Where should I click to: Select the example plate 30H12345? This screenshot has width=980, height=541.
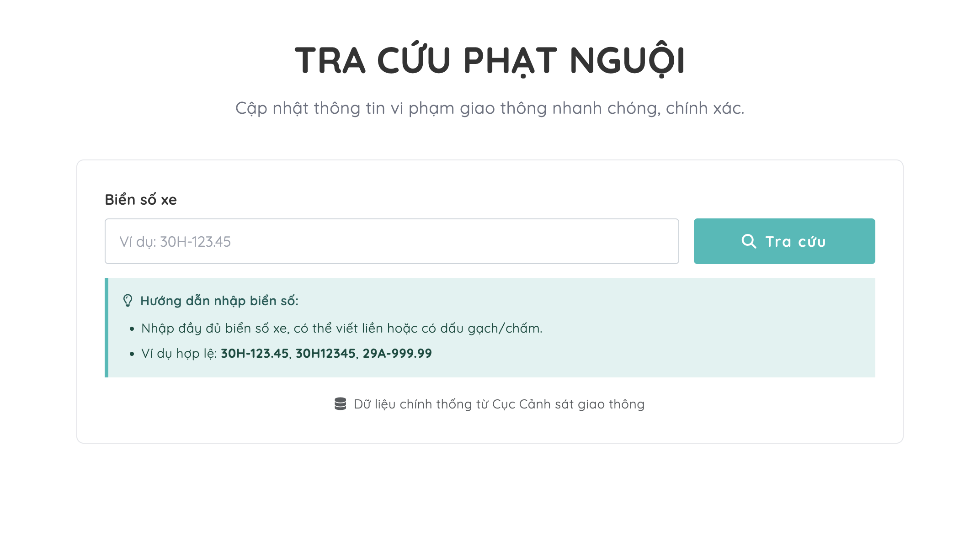coord(325,354)
